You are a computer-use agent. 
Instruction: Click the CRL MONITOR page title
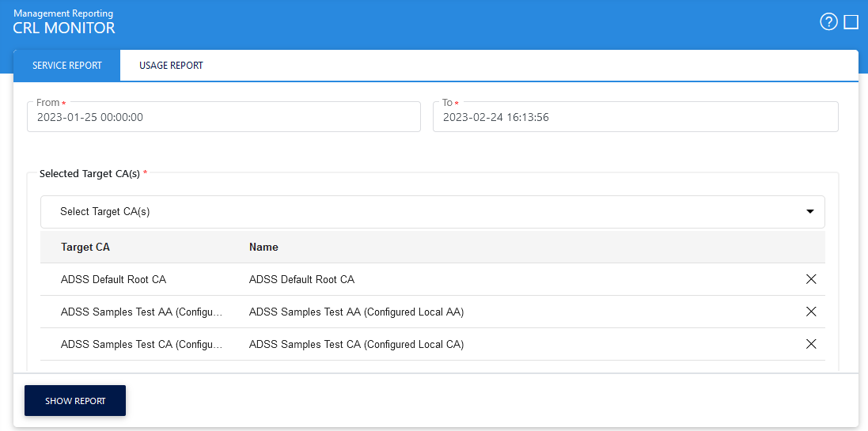pyautogui.click(x=64, y=28)
